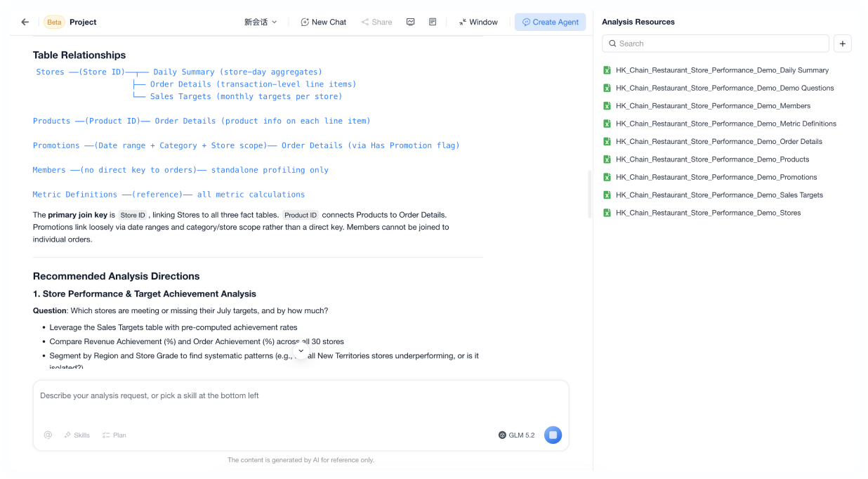This screenshot has width=868, height=479.
Task: Toggle Plan mode in chat box
Action: click(114, 435)
